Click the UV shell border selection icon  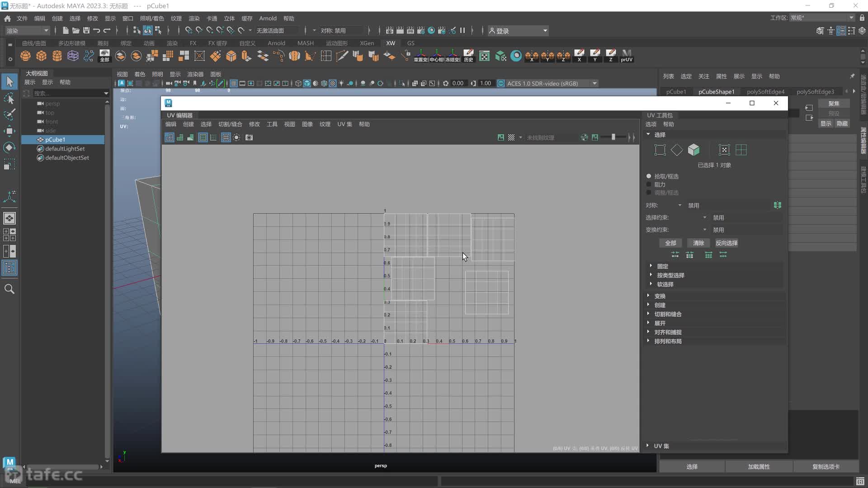(x=724, y=150)
